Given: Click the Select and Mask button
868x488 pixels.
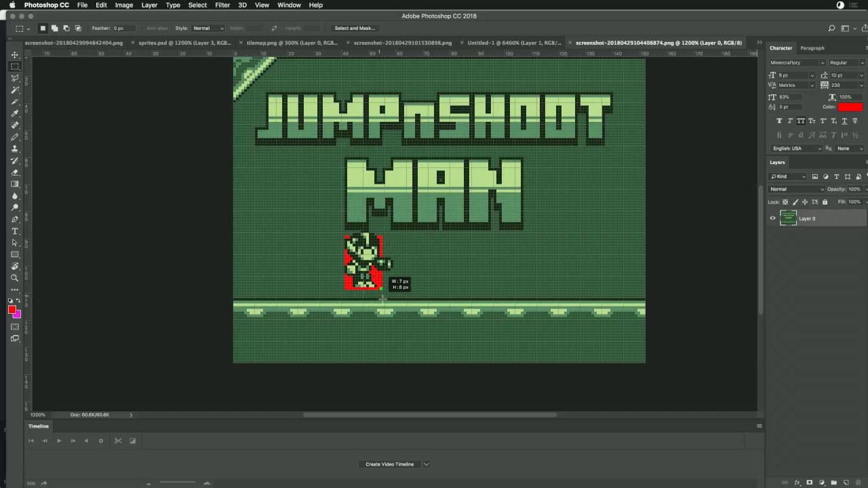Looking at the screenshot, I should 355,28.
